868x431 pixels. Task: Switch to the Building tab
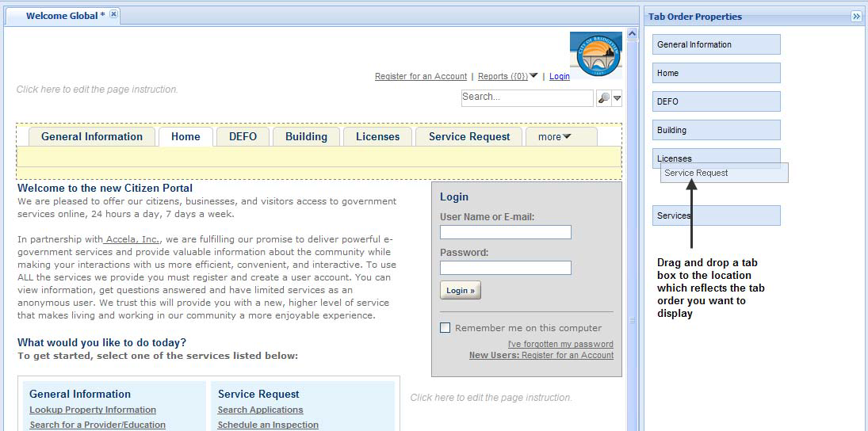click(x=306, y=137)
